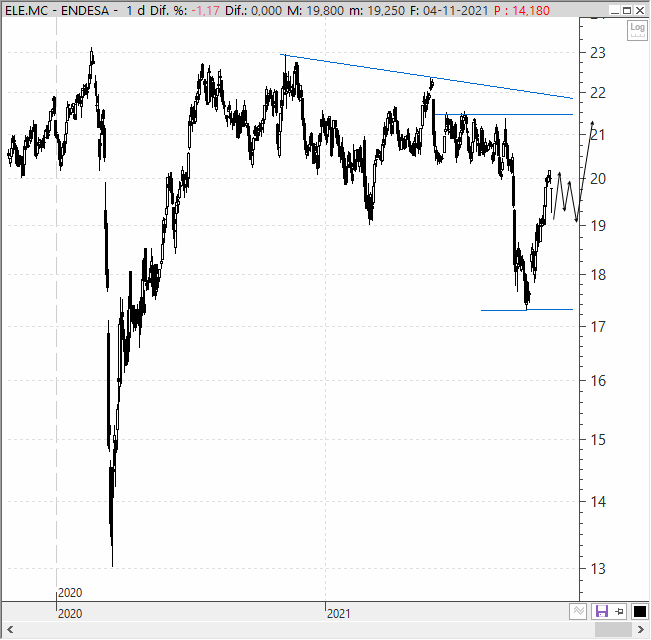Open the black color swatch
Screen dimensions: 651x640
[639, 611]
